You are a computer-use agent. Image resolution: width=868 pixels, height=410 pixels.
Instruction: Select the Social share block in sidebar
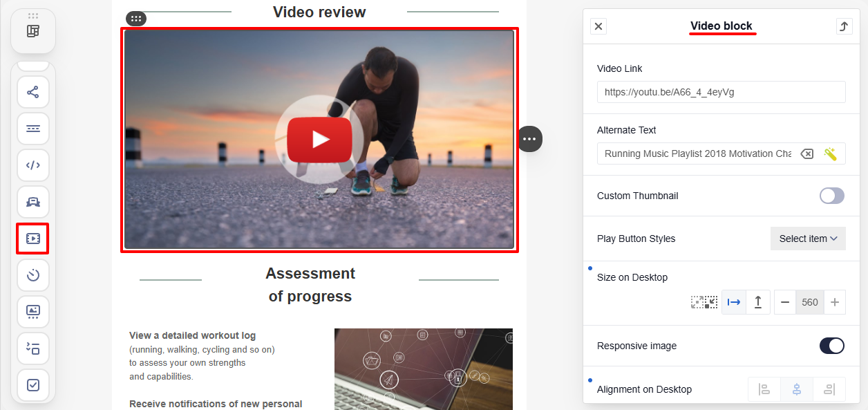coord(33,92)
